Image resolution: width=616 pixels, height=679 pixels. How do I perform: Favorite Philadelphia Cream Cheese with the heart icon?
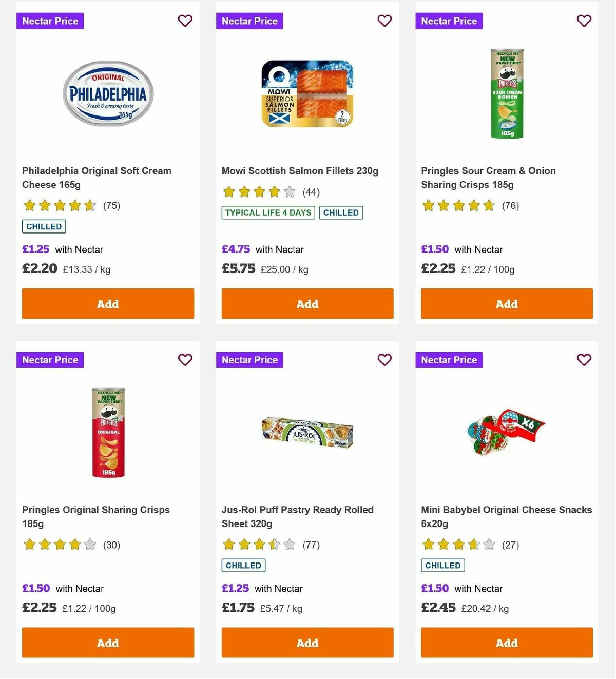185,21
